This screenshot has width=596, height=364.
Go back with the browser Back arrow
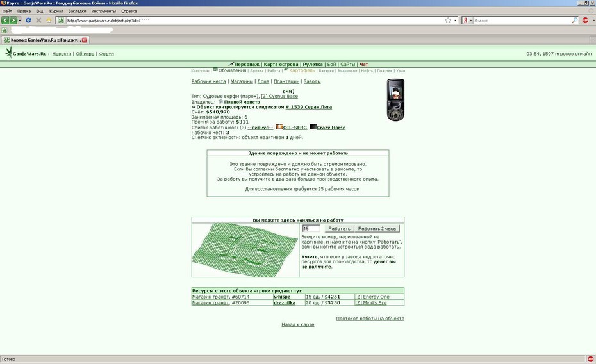pos(5,20)
